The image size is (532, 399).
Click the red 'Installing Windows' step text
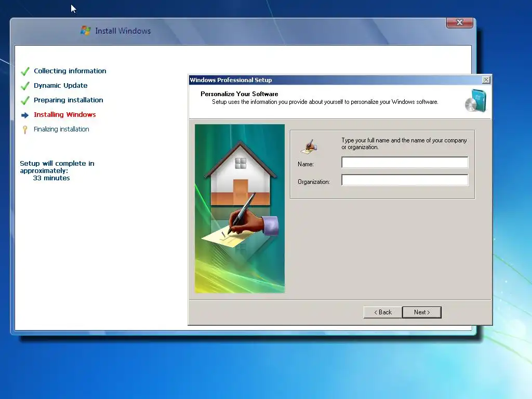65,115
